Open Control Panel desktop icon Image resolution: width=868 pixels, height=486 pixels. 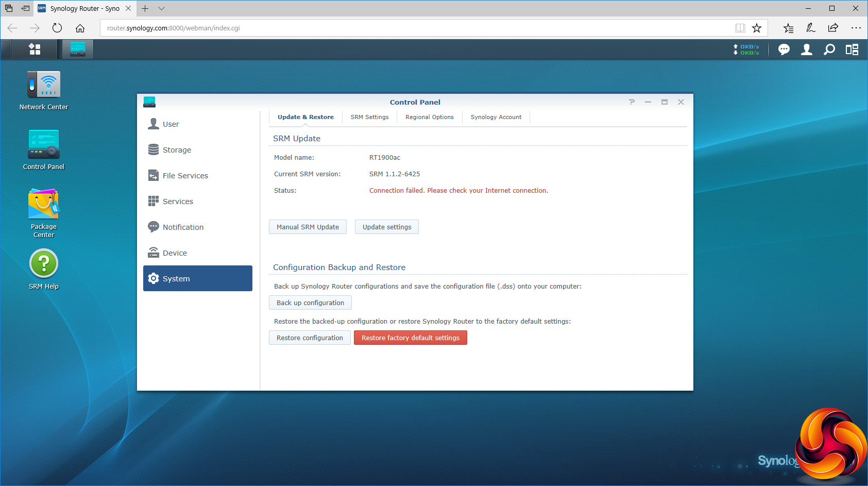[44, 150]
